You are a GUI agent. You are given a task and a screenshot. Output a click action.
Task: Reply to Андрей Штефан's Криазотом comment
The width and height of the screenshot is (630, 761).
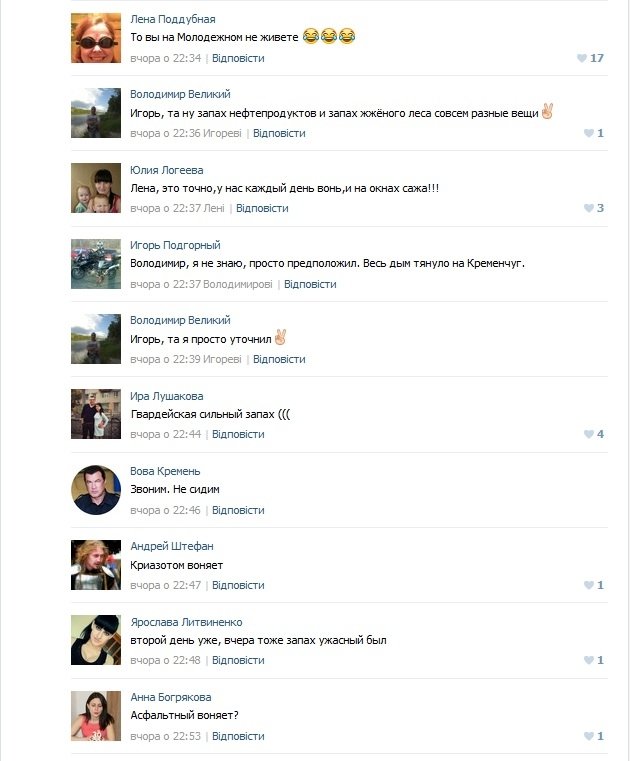[x=238, y=585]
